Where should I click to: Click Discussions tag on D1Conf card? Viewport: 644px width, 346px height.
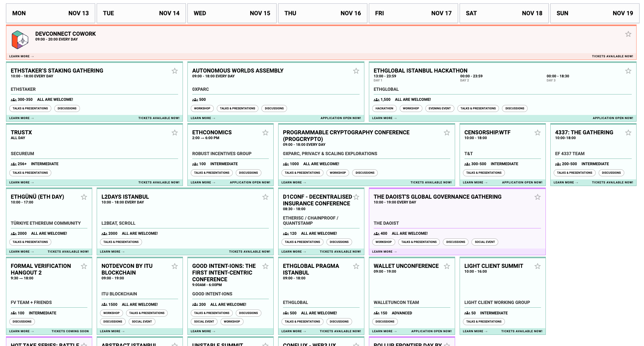[339, 242]
